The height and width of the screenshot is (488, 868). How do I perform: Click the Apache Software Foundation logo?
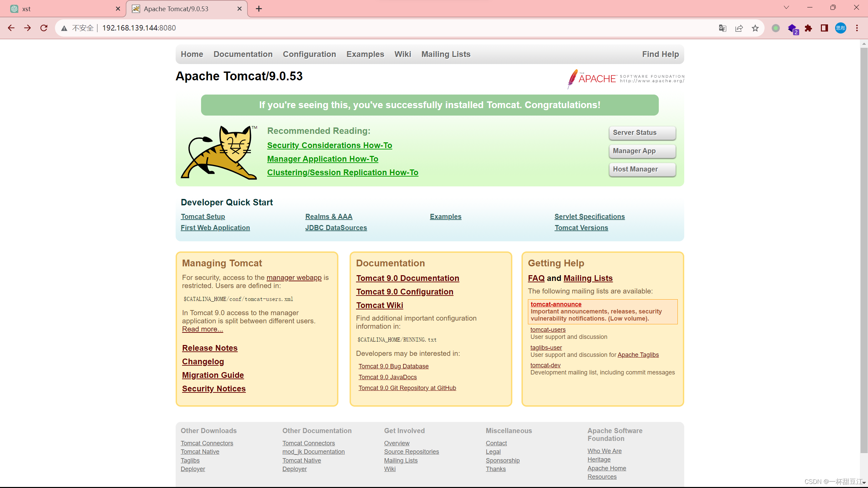point(626,79)
